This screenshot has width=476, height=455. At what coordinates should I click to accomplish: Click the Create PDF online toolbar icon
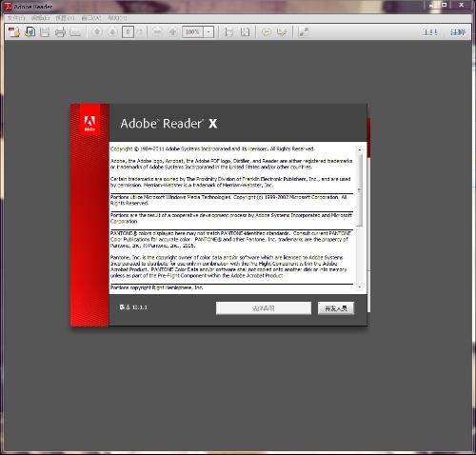13,32
